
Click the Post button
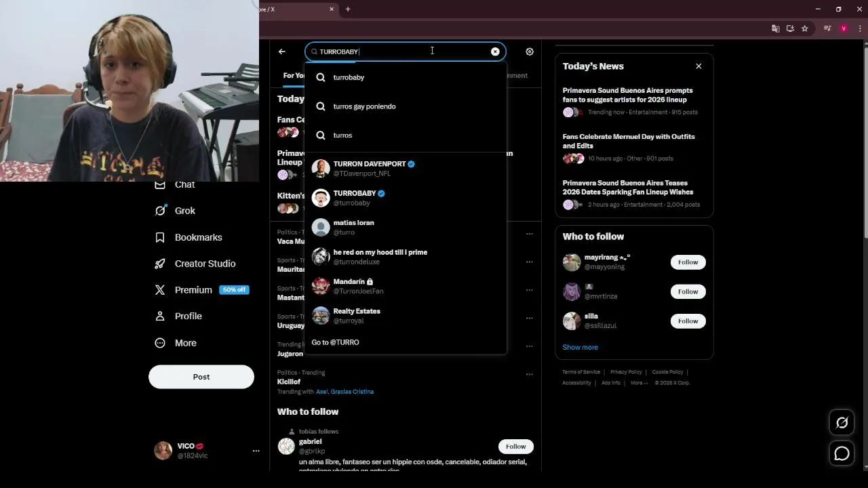tap(201, 377)
